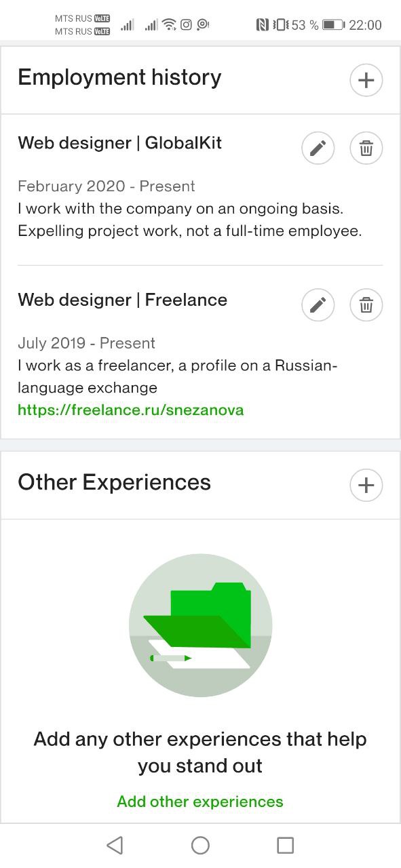
Task: Tap the Add other experiences link
Action: pos(200,802)
